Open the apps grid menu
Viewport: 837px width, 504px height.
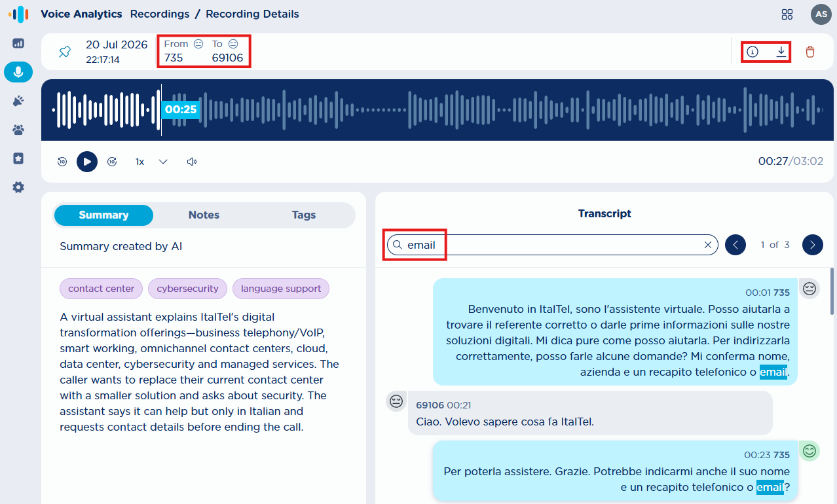787,14
